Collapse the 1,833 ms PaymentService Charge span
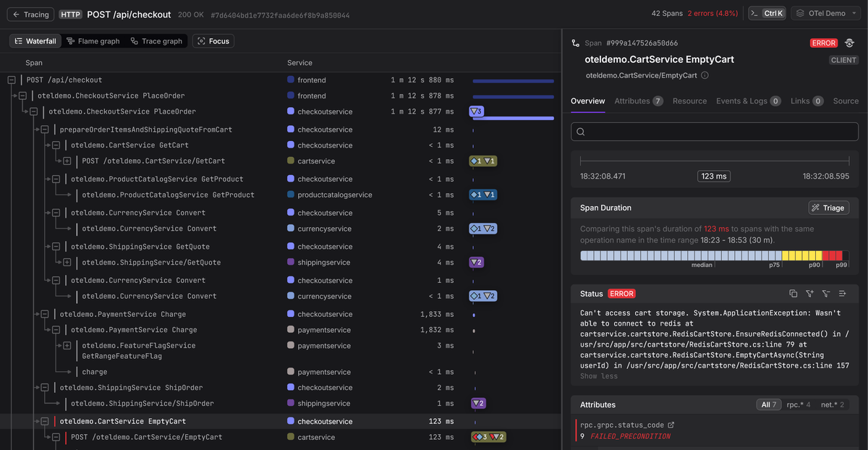This screenshot has height=450, width=868. (x=45, y=315)
